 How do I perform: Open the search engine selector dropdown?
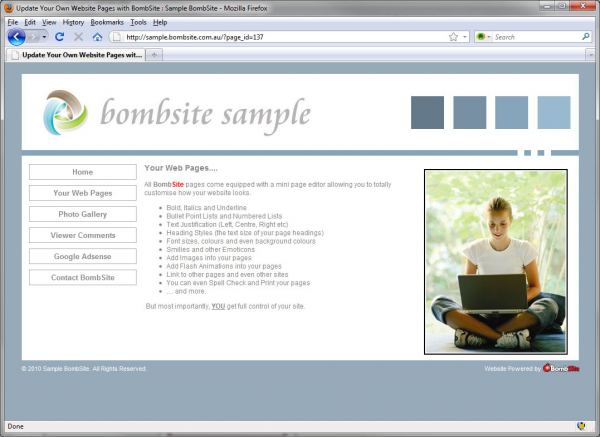pos(489,37)
